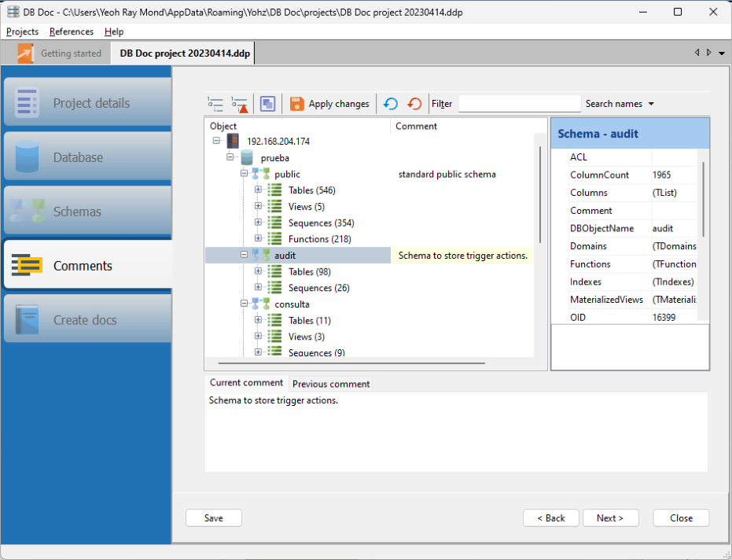Click into the Filter text field

click(x=519, y=104)
